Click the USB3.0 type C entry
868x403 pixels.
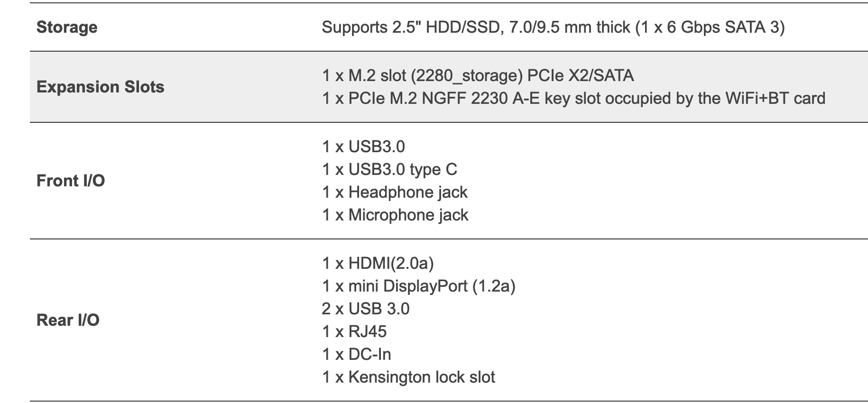pyautogui.click(x=389, y=169)
